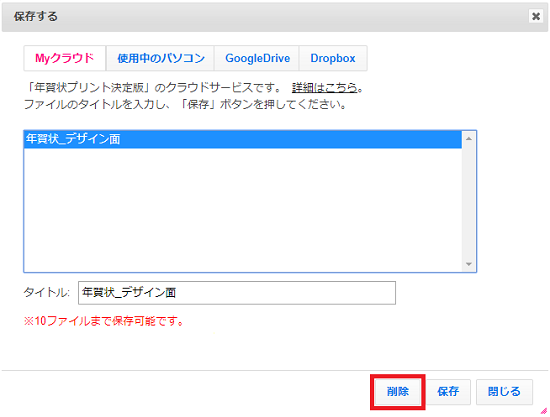Screen dimensions: 550x417
Task: Click the red ※10ファイルまで保存可能です note
Action: coord(104,321)
